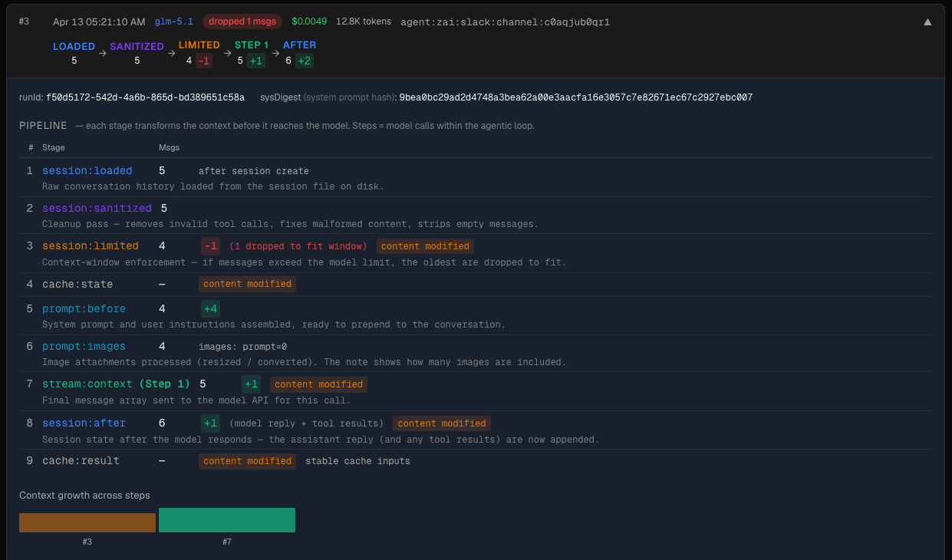Click the arrow between LIMITED and STEP 1

[228, 54]
